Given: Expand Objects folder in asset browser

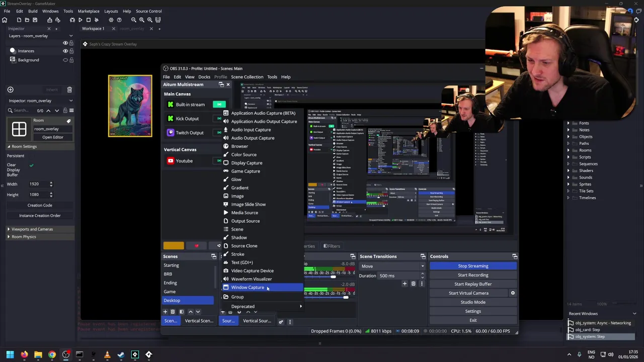Looking at the screenshot, I should click(569, 137).
